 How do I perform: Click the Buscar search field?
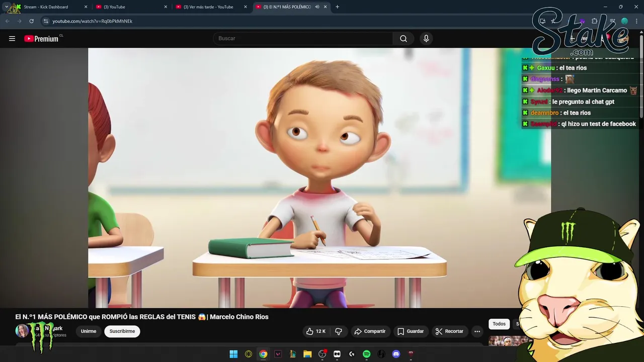pyautogui.click(x=303, y=39)
